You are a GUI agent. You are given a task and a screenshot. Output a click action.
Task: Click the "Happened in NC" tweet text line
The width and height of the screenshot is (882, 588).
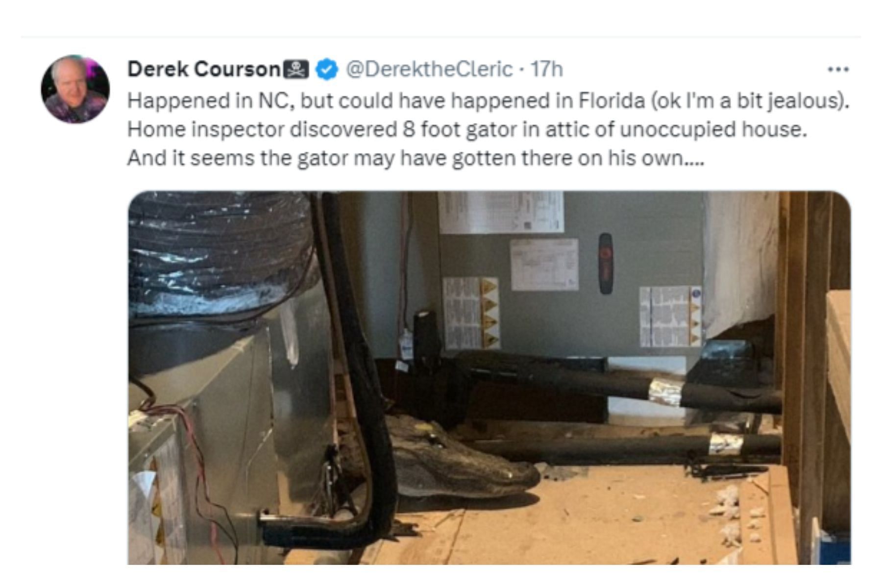[x=488, y=101]
